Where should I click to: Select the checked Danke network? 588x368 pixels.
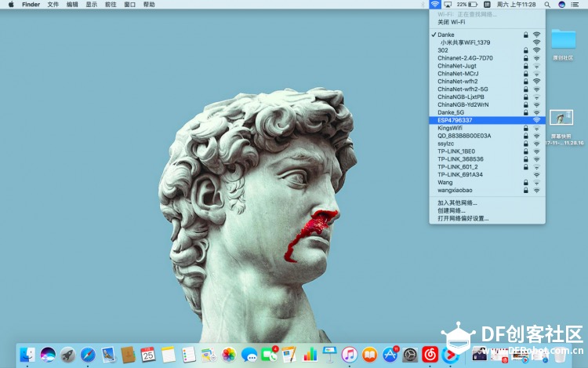(487, 35)
